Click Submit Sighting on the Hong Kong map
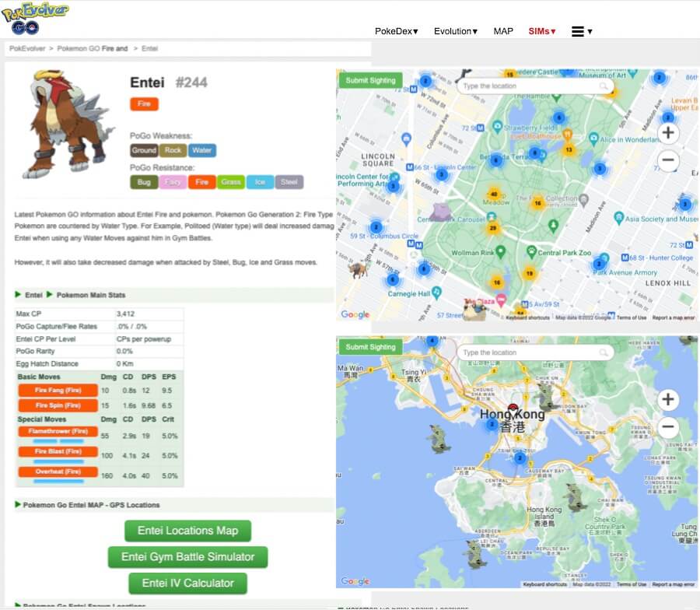The image size is (700, 610). click(x=370, y=347)
